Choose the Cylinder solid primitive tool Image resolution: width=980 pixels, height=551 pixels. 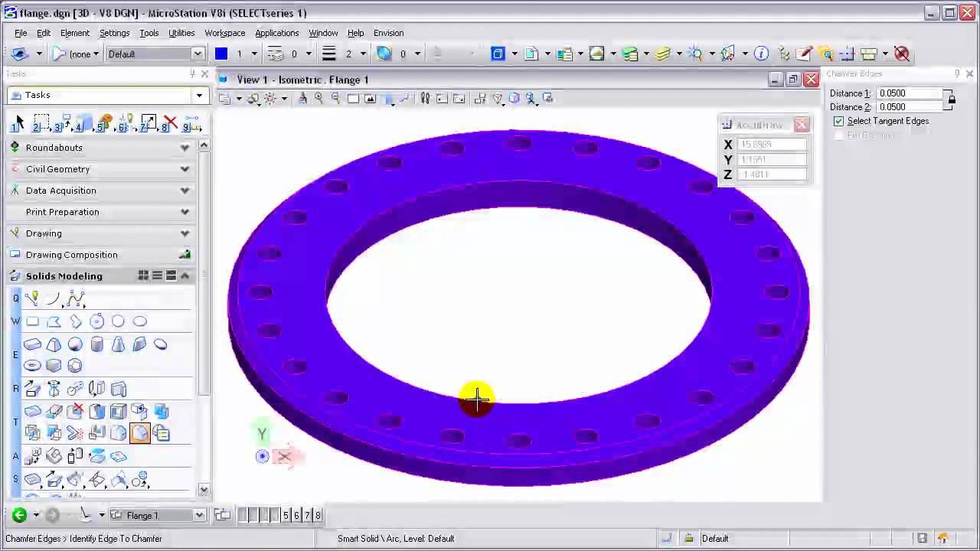tap(96, 344)
